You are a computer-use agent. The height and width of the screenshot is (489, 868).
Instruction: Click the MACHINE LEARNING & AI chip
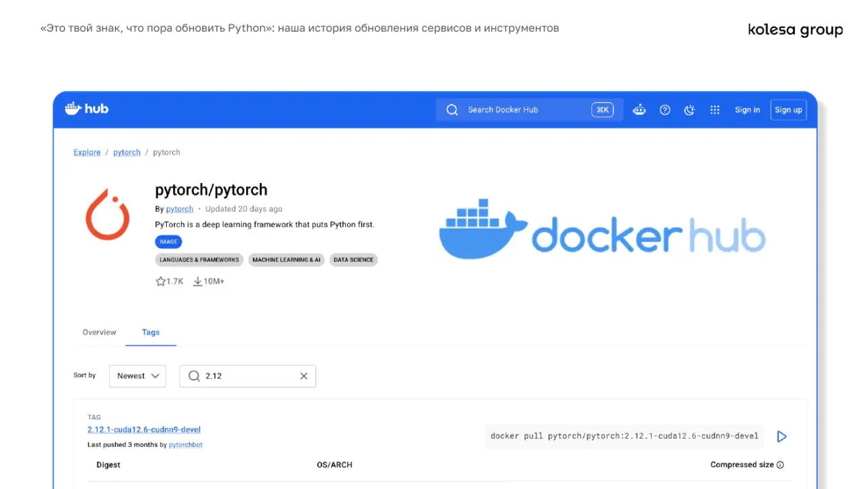[x=286, y=260]
